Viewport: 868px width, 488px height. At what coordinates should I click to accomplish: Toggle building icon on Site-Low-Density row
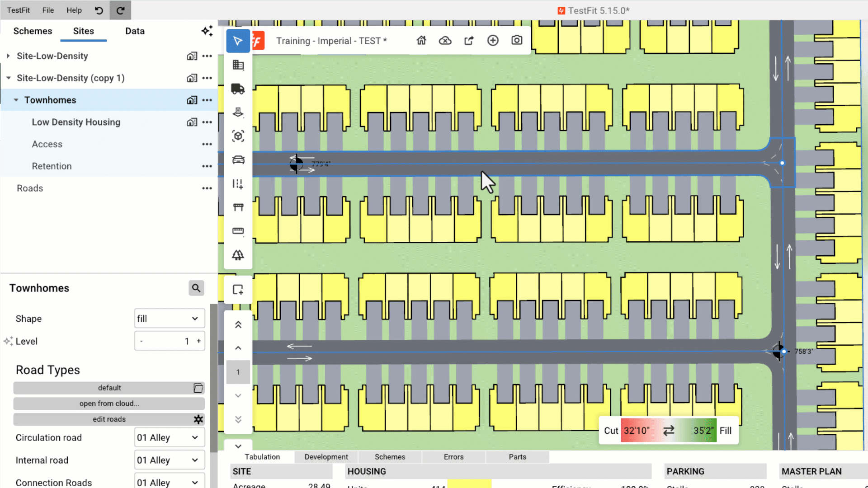(x=192, y=56)
